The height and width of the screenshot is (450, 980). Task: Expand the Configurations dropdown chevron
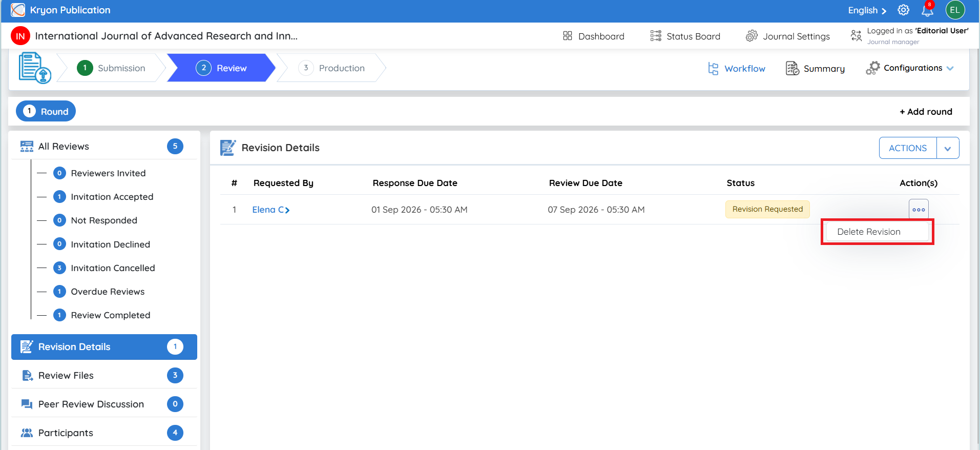(x=950, y=68)
